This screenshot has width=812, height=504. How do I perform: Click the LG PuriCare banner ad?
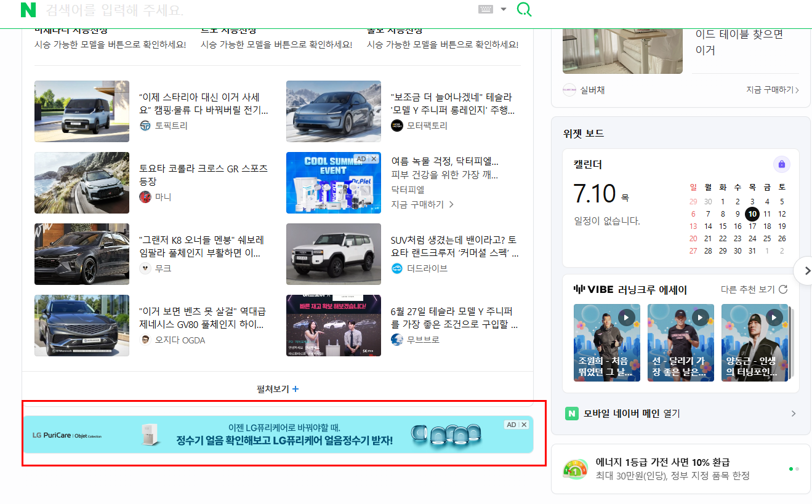click(x=278, y=434)
